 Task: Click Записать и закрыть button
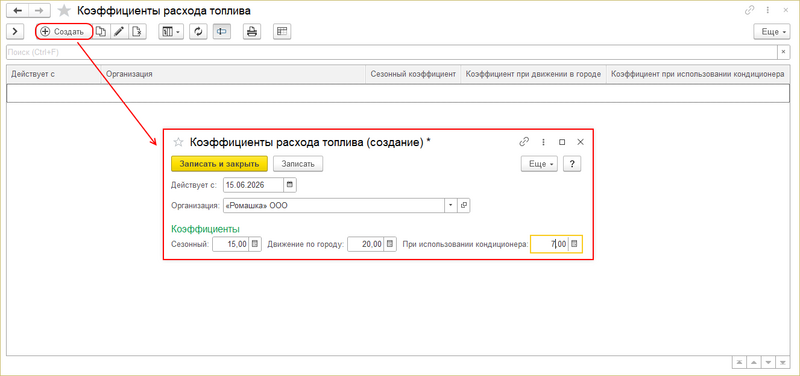point(219,164)
